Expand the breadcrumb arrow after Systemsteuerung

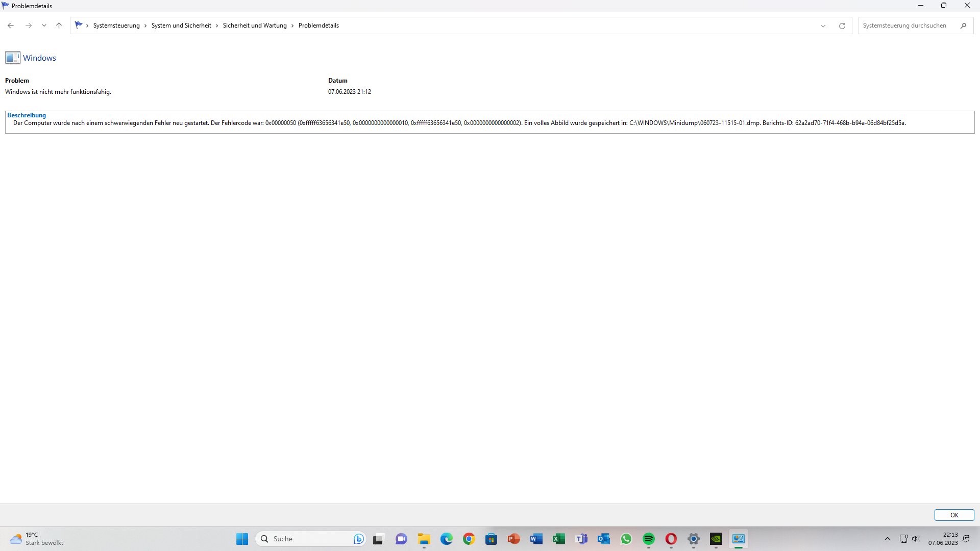pyautogui.click(x=145, y=25)
